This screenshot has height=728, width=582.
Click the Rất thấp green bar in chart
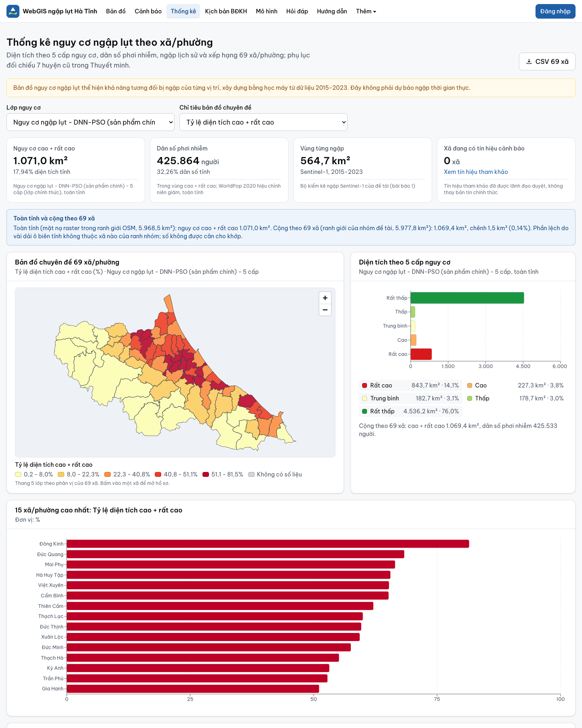point(467,298)
